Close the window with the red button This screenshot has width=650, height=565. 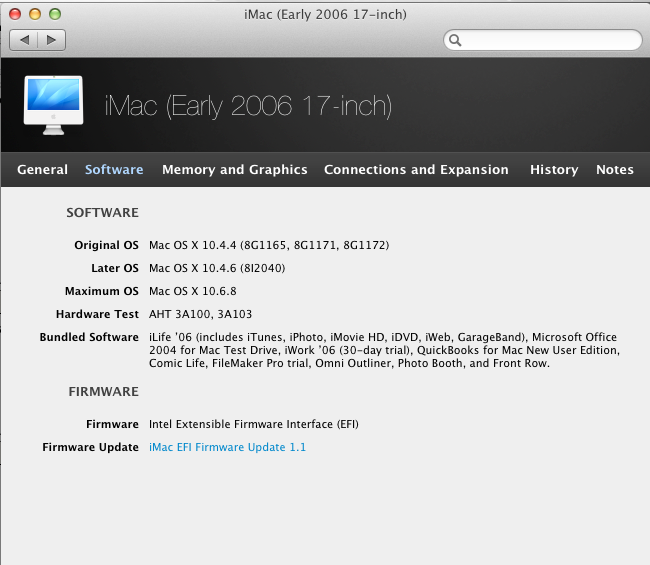click(x=15, y=14)
